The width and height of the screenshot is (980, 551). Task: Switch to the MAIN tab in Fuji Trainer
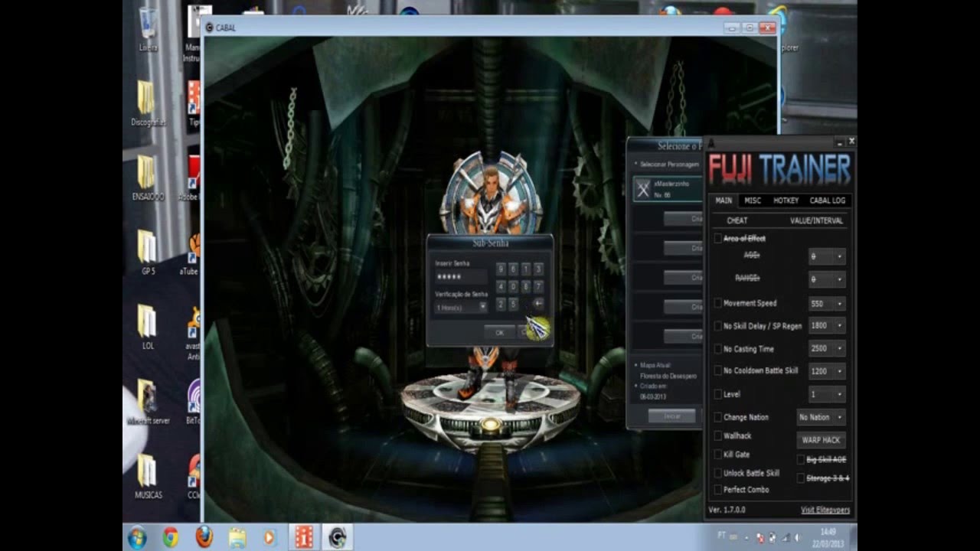pos(724,201)
